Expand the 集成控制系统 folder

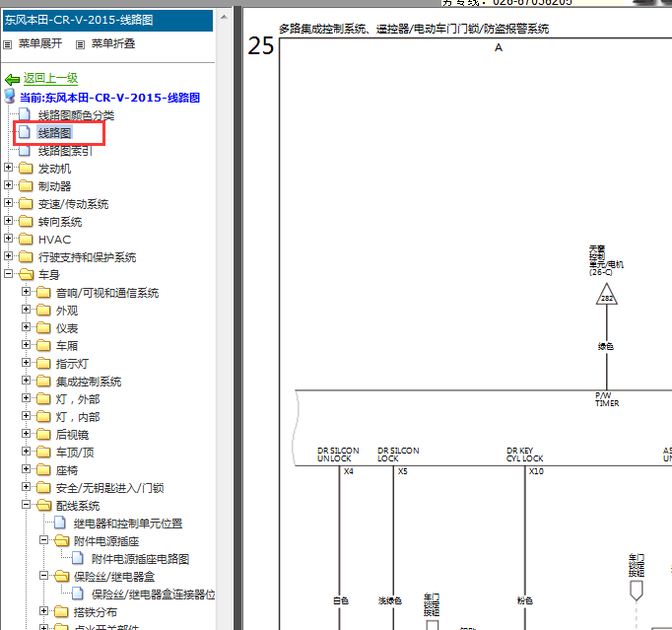(x=26, y=380)
